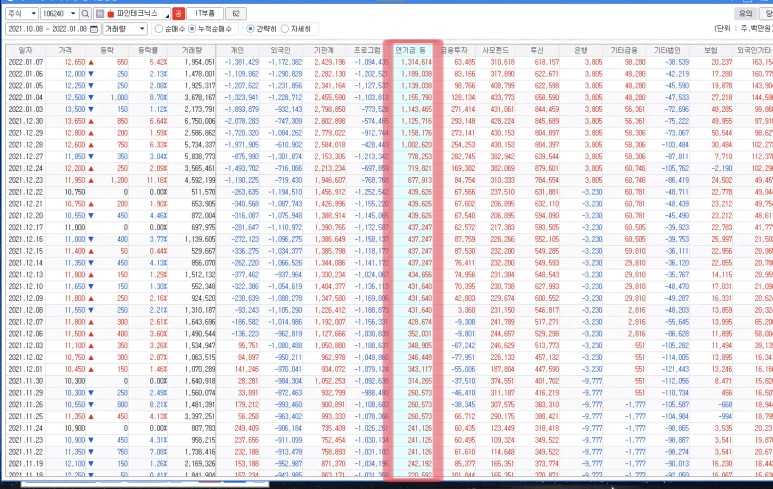Expand the 파인테크닉스 stock name selector

click(167, 14)
